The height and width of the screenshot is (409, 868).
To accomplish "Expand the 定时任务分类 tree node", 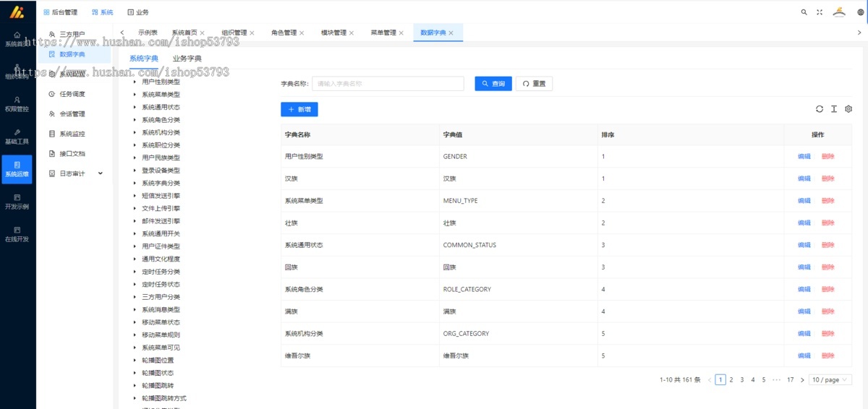I will click(135, 272).
